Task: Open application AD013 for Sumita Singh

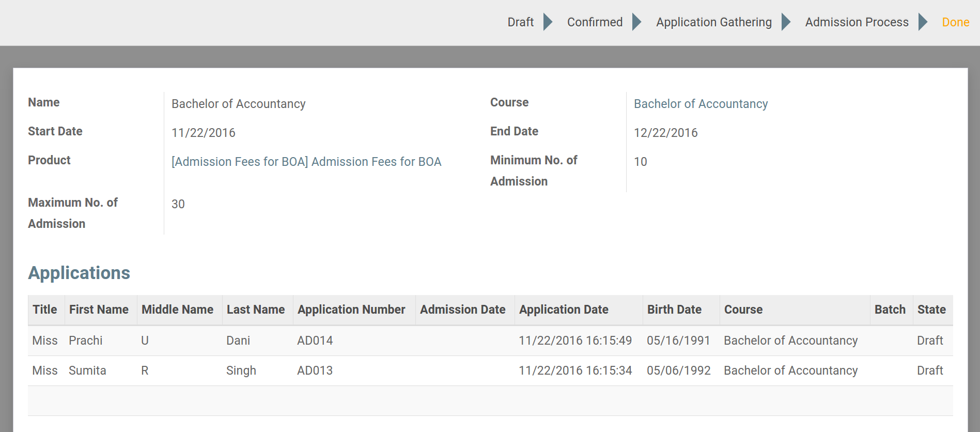Action: click(315, 371)
